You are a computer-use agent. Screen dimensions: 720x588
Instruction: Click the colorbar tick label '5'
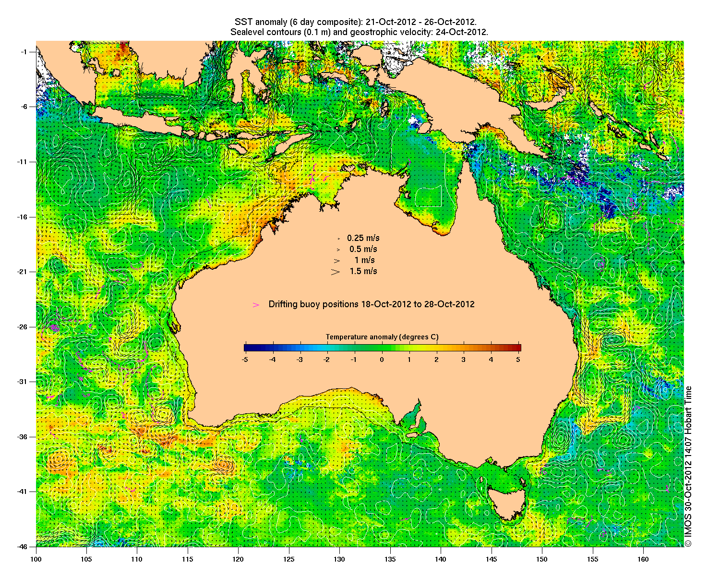point(519,359)
